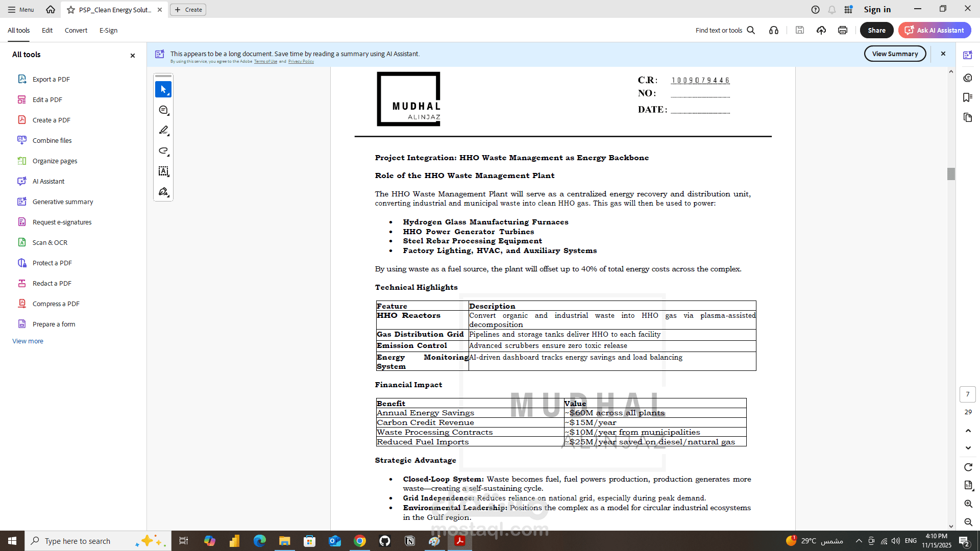Go to next page using down chevron

[968, 448]
